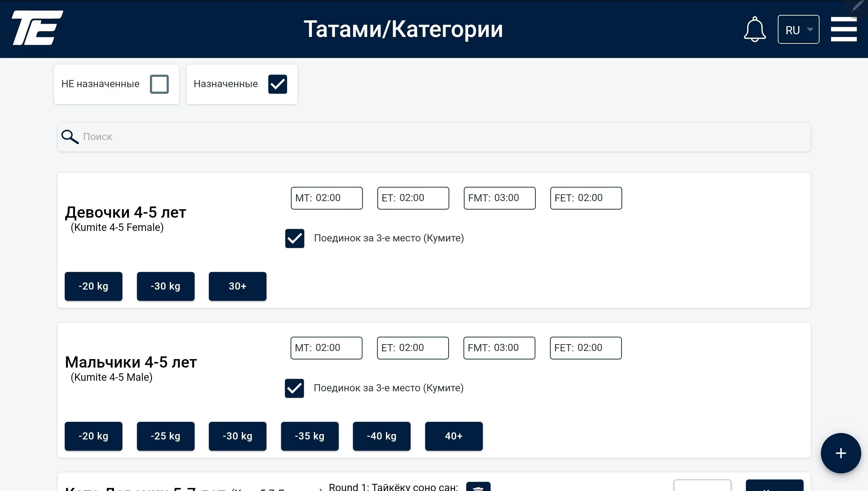Click Мальчики 4-5 лет category title

point(131,362)
